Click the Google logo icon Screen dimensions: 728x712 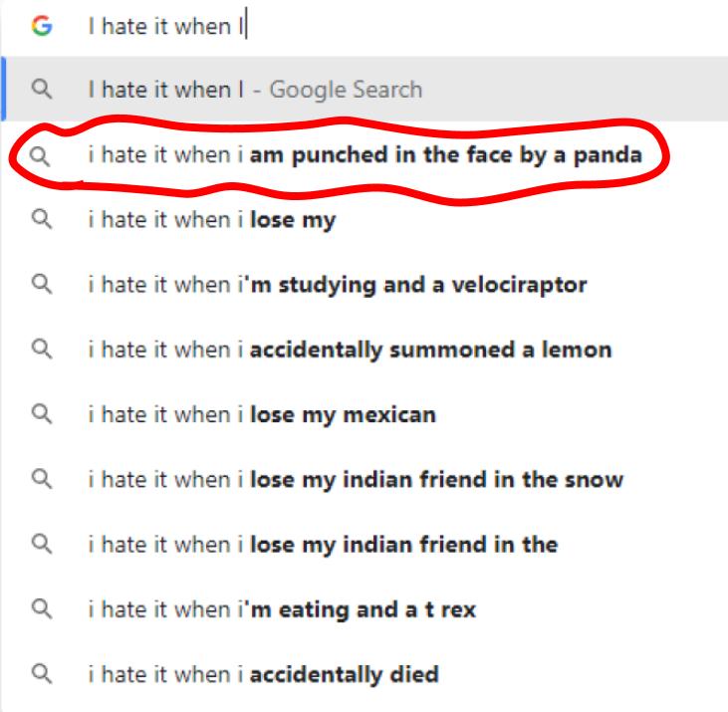(x=41, y=26)
